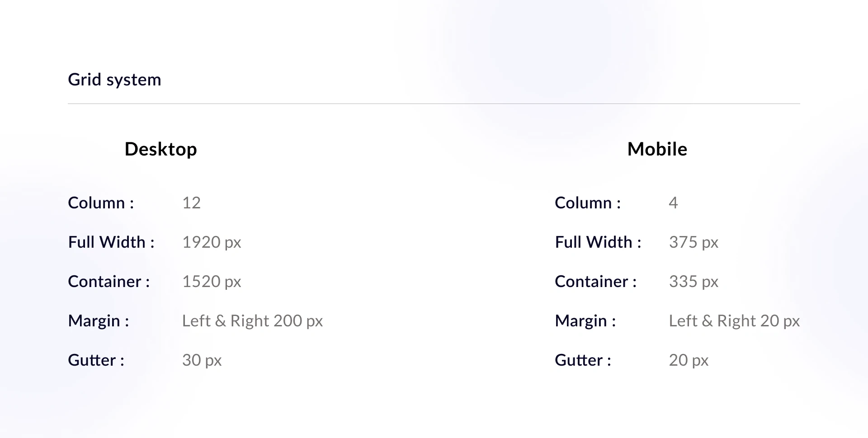Click the Mobile Full Width label
Image resolution: width=868 pixels, height=438 pixels.
[x=598, y=242]
